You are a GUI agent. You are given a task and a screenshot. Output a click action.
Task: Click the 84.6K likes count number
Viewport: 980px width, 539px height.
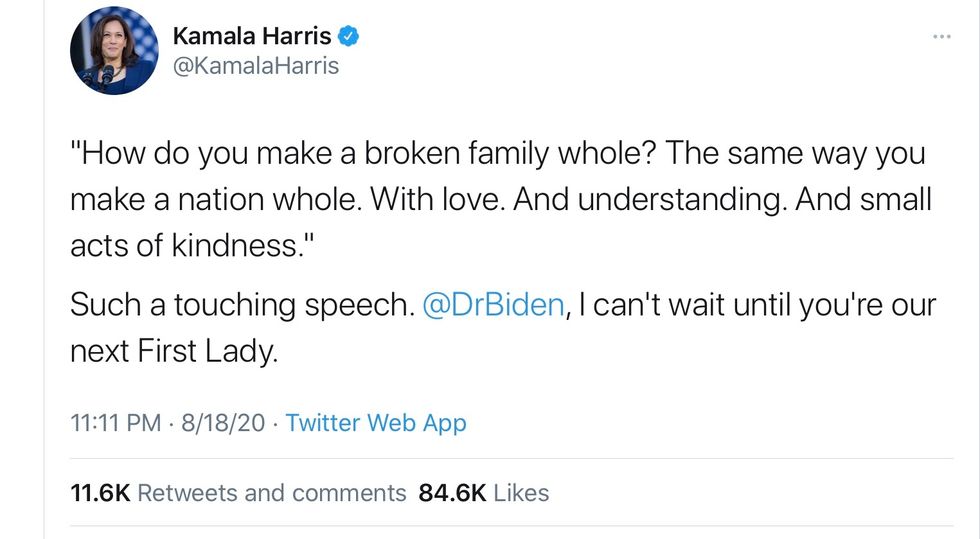coord(453,493)
